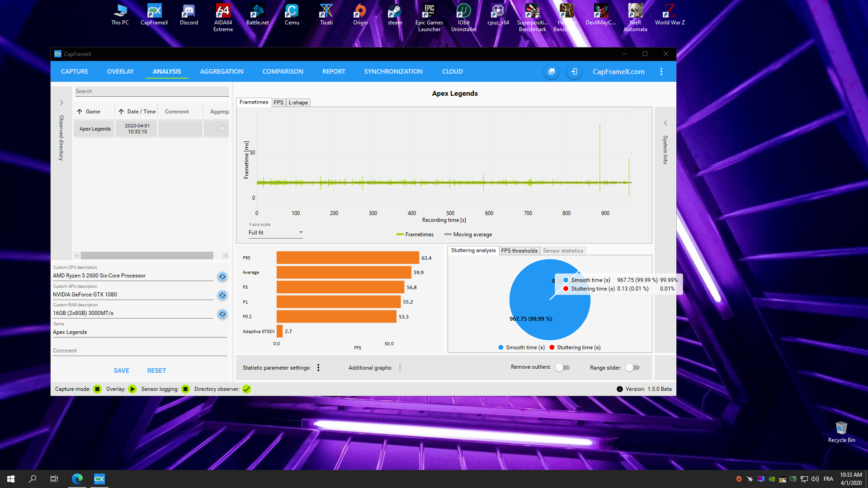Select the L-shape graph tab
The image size is (868, 488).
click(x=298, y=103)
